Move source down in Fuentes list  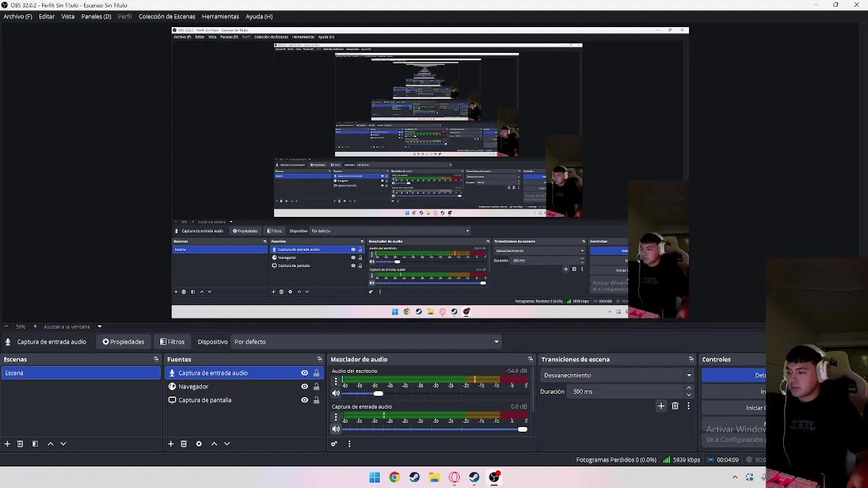click(227, 444)
